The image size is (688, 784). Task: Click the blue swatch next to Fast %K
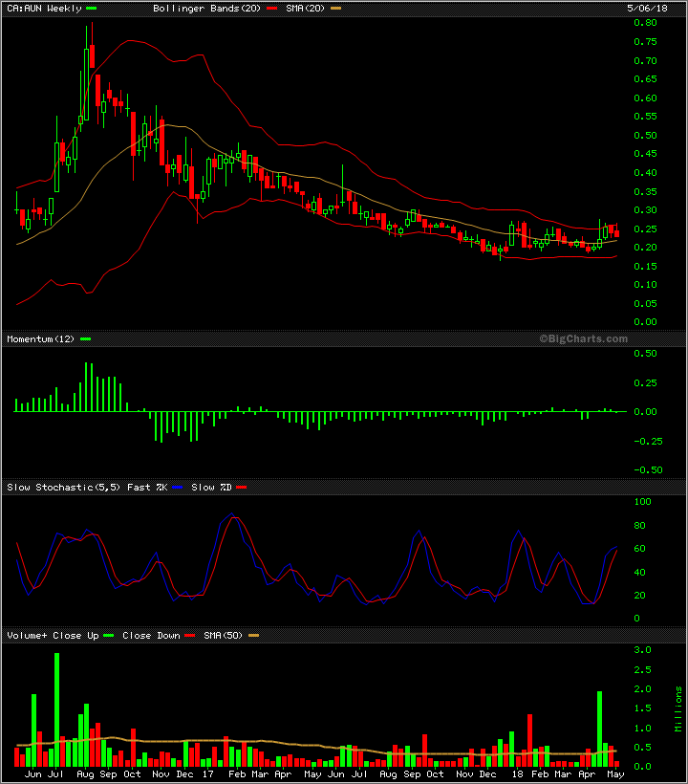tap(178, 488)
